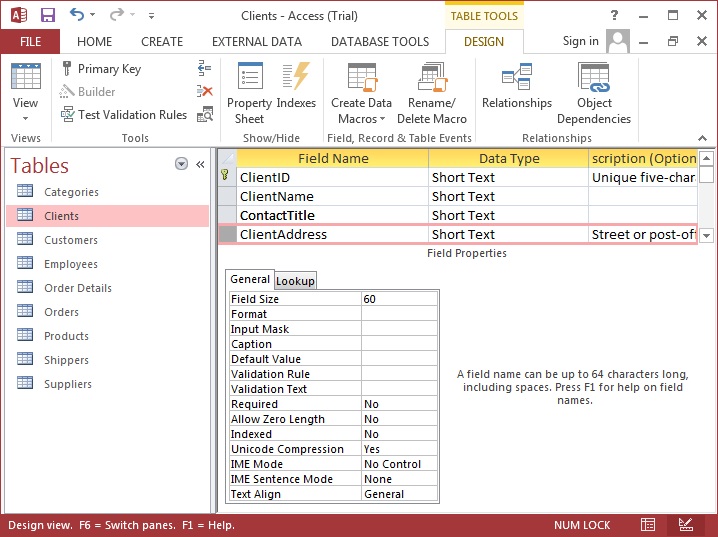Click Data Type cell for ContactTitle
718x537 pixels.
[x=508, y=215]
